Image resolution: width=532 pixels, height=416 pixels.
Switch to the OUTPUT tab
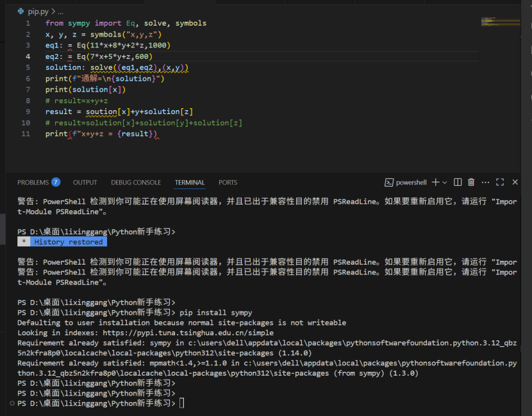point(85,183)
